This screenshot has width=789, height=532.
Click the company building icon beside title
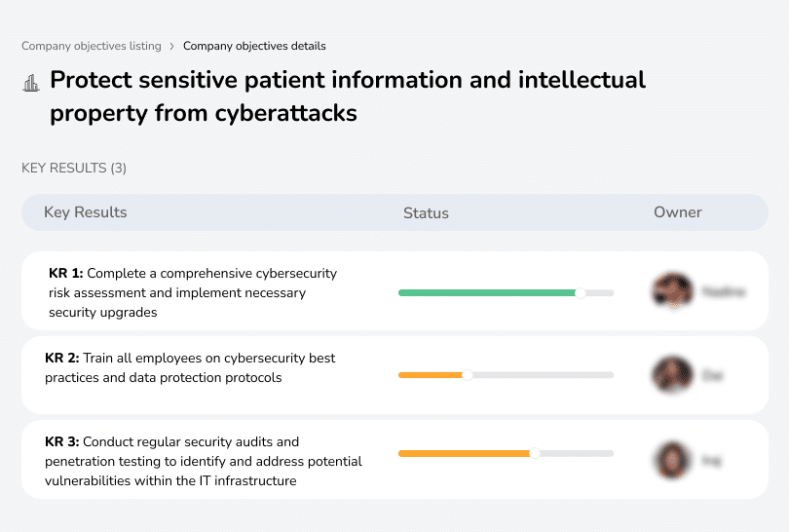[31, 83]
